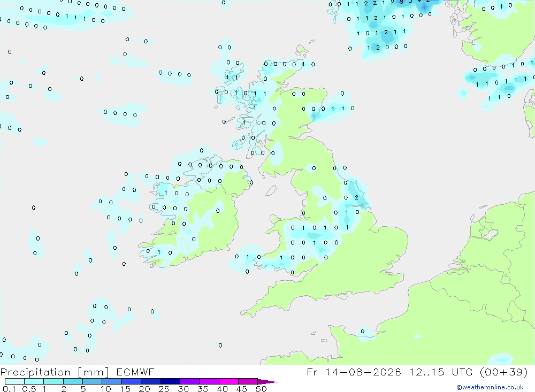Choose the 15–20 mm legend color swatch
Image resolution: width=535 pixels, height=392 pixels.
pos(132,381)
